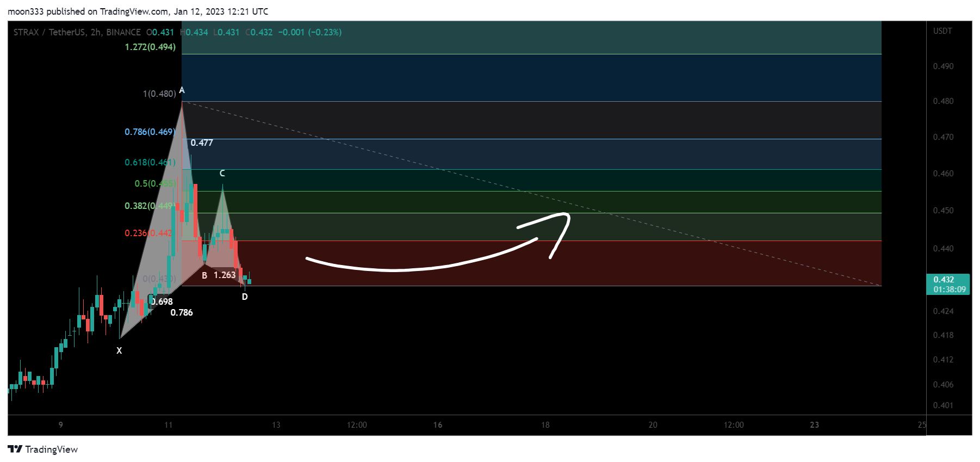Click the 1.263 ratio label
The height and width of the screenshot is (462, 980).
click(x=225, y=275)
